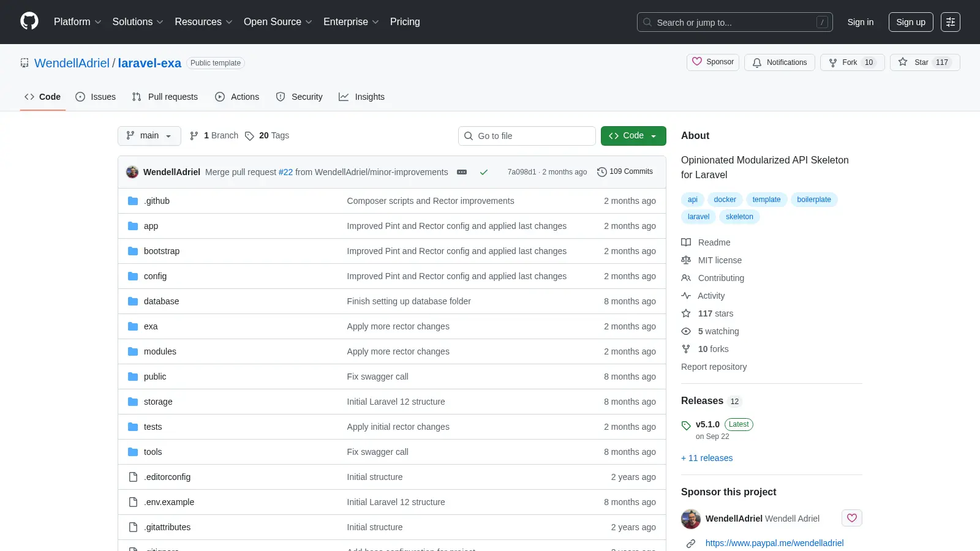Open commit hash 7a098d1
Viewport: 980px width, 551px height.
point(522,172)
